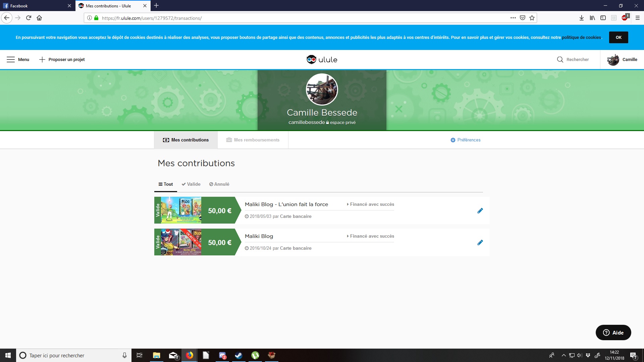Screen dimensions: 644x362
Task: Filter contributions by Valide
Action: 191,184
